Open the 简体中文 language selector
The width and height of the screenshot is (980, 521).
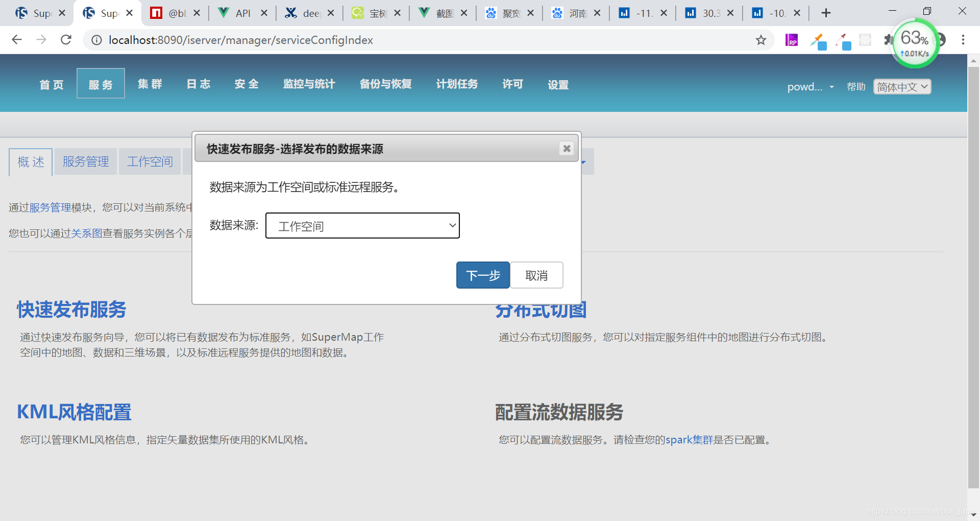click(902, 87)
